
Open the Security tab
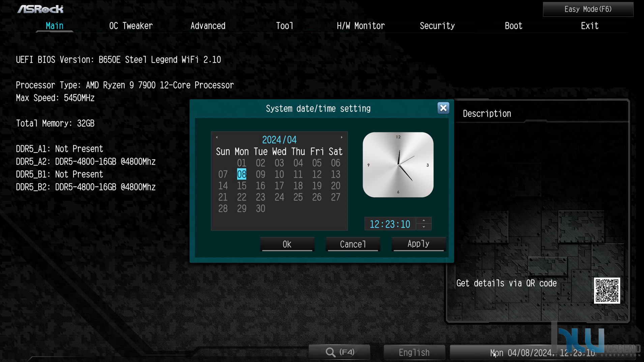[437, 26]
